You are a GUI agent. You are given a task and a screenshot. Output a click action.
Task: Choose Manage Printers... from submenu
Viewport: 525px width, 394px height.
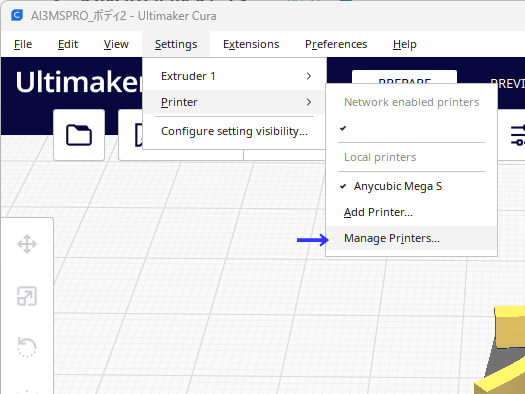[411, 238]
